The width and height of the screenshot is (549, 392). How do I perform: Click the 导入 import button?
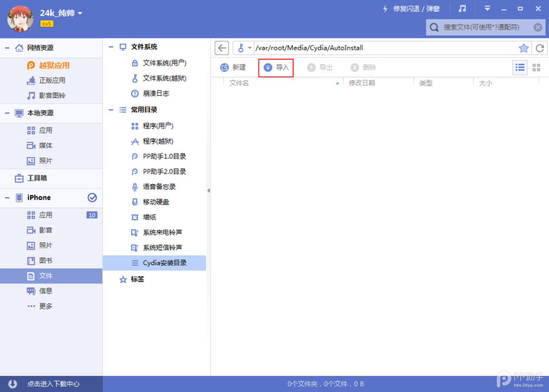pyautogui.click(x=276, y=67)
